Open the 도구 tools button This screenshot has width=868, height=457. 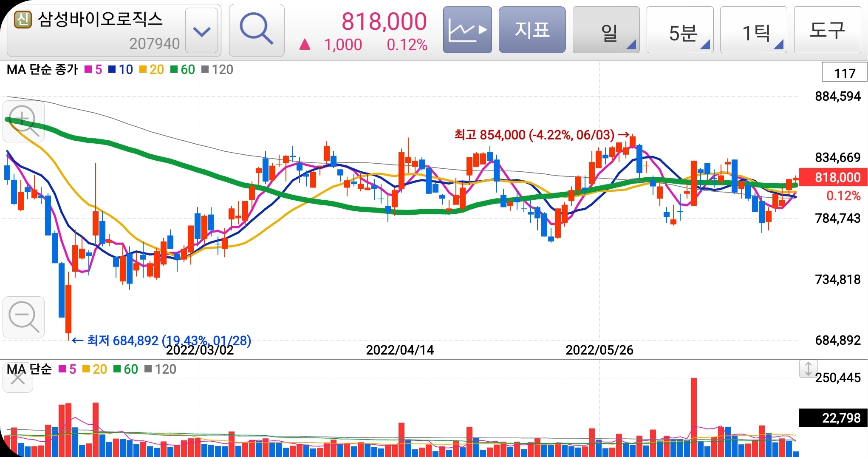(828, 30)
